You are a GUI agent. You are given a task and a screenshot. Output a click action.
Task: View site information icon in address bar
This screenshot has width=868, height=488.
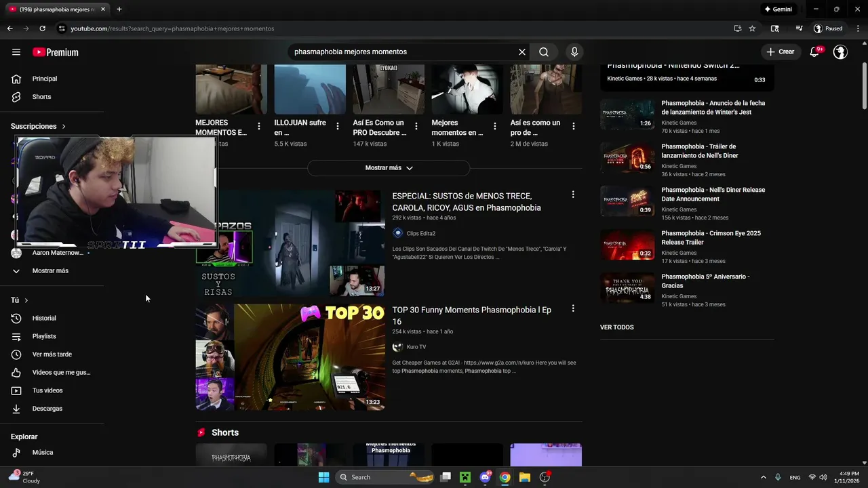(x=62, y=28)
